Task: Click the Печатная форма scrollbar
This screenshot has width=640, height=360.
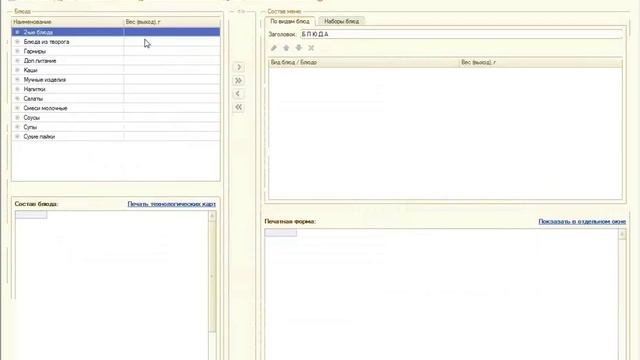Action: (622, 294)
